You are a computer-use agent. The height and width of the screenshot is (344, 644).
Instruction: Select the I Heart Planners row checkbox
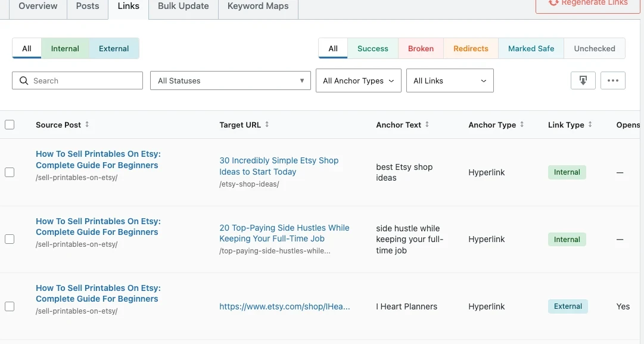click(x=10, y=306)
